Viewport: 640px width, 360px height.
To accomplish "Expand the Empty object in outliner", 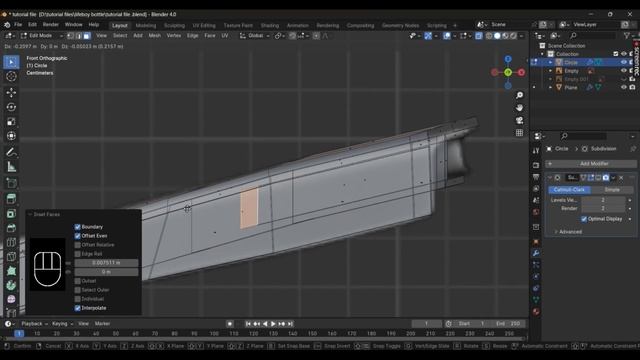I will pyautogui.click(x=550, y=71).
